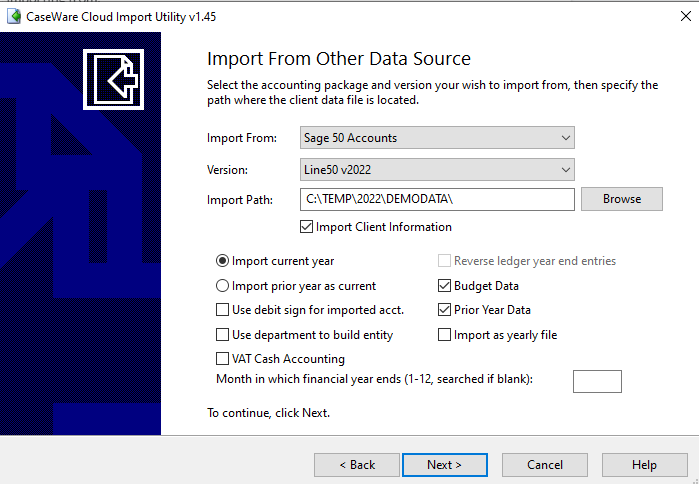The height and width of the screenshot is (484, 699).
Task: Check Import as yearly file
Action: [x=445, y=335]
